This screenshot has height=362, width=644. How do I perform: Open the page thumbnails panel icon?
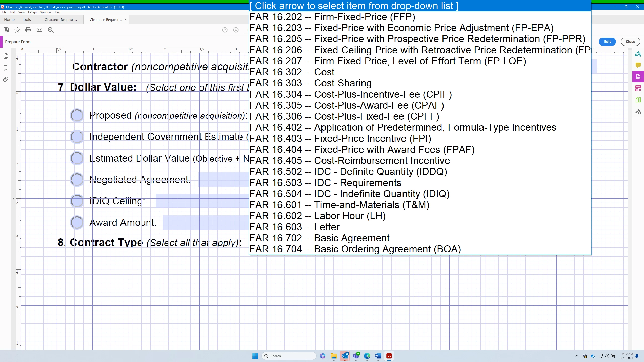click(6, 56)
